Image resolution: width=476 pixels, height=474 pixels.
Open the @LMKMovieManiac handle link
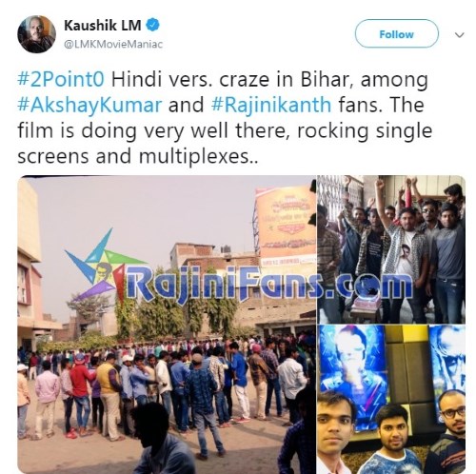point(113,44)
